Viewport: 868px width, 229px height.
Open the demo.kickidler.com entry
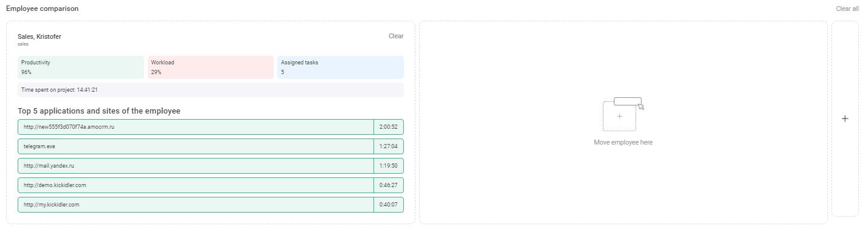(x=196, y=185)
